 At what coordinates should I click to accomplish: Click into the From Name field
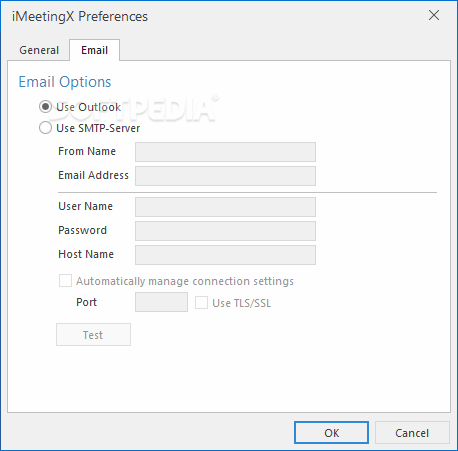pos(225,152)
